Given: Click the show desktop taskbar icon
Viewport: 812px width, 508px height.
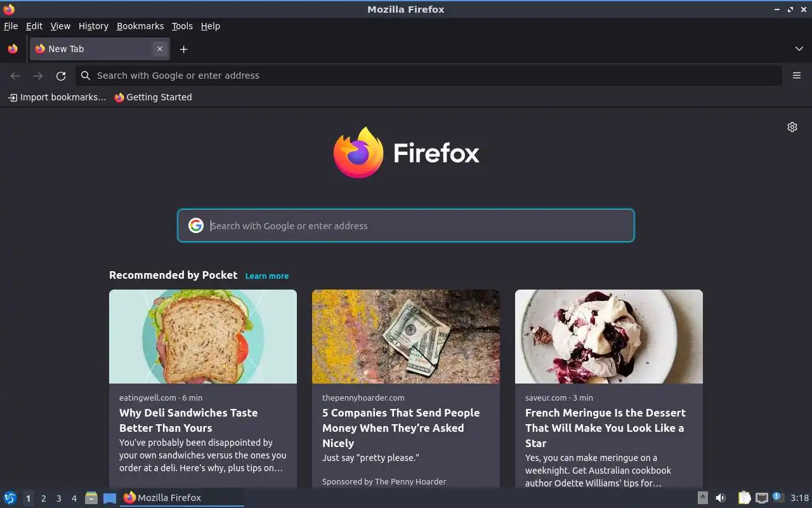Looking at the screenshot, I should coord(110,498).
